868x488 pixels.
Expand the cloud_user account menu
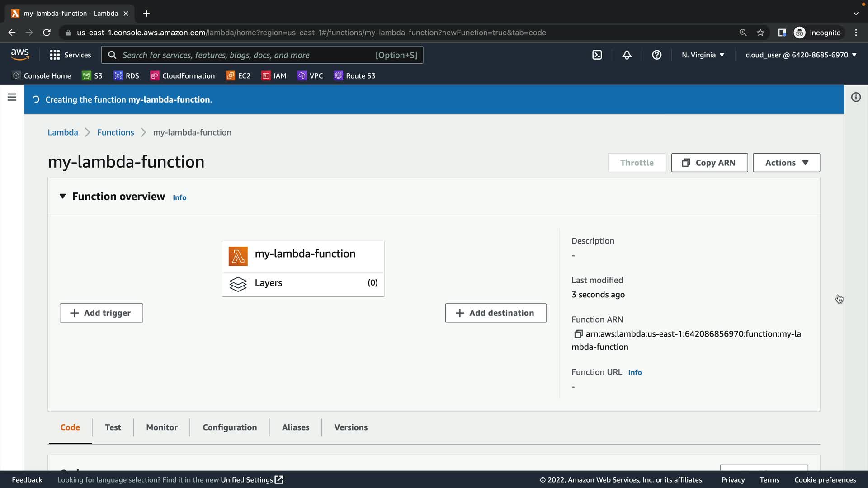point(801,55)
